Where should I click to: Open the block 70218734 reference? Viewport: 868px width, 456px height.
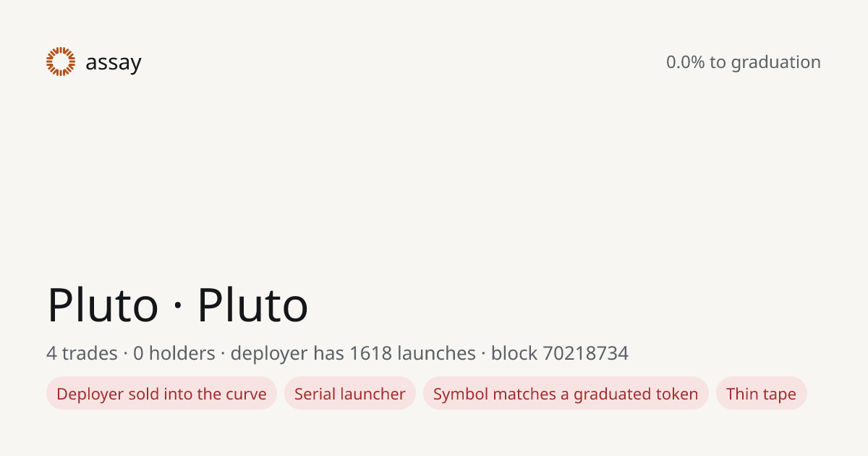(560, 353)
